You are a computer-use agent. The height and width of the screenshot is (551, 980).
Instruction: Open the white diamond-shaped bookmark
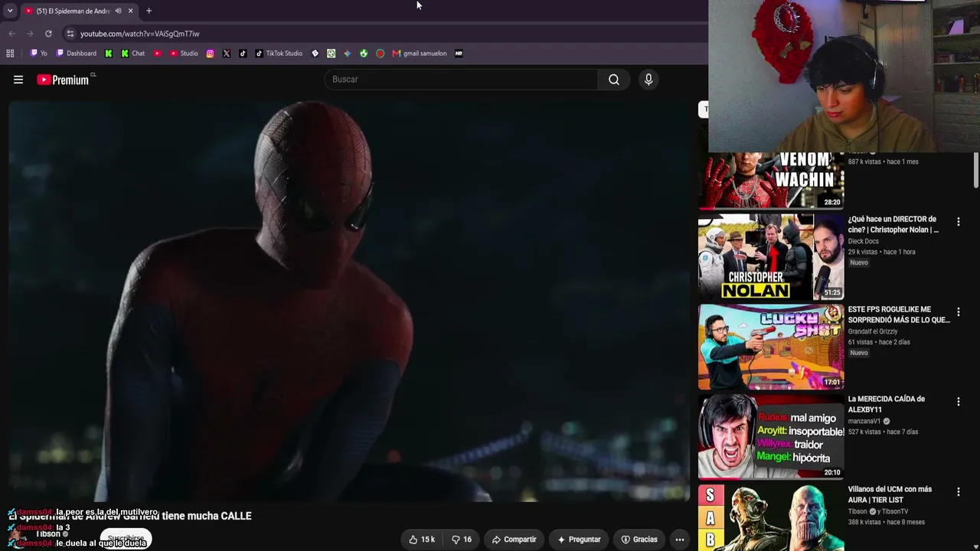tap(315, 54)
